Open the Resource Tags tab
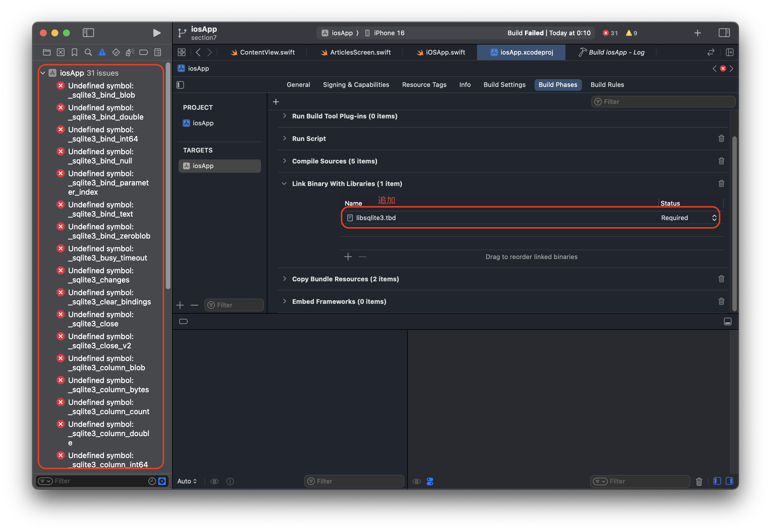The image size is (771, 532). [424, 85]
